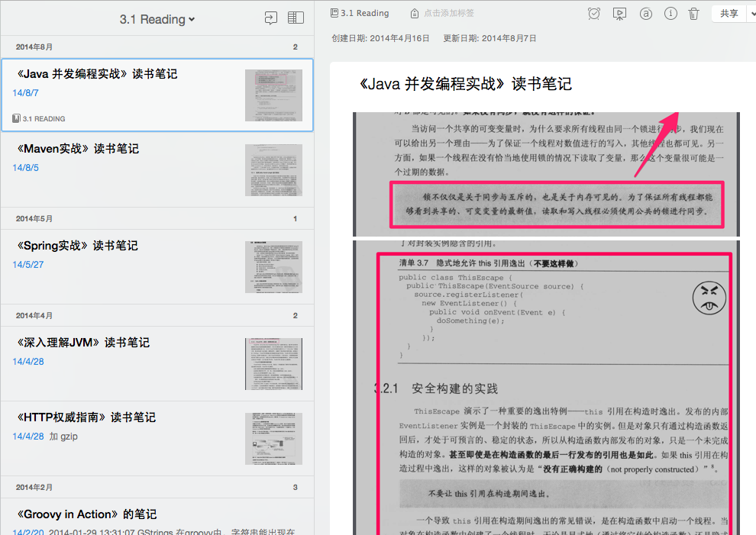Click the 更新日期: 2014年8月7日 text
Screen dimensions: 756x535
point(489,38)
